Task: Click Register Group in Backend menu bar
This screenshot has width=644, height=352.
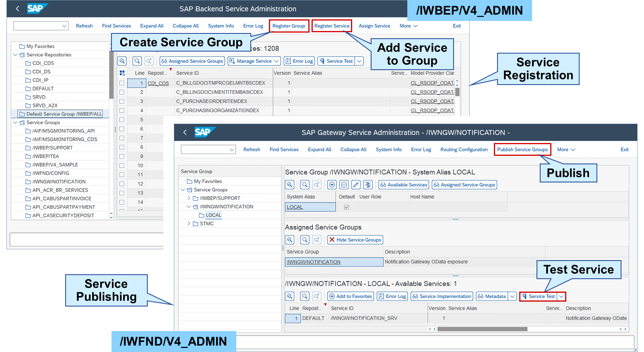Action: pyautogui.click(x=289, y=26)
